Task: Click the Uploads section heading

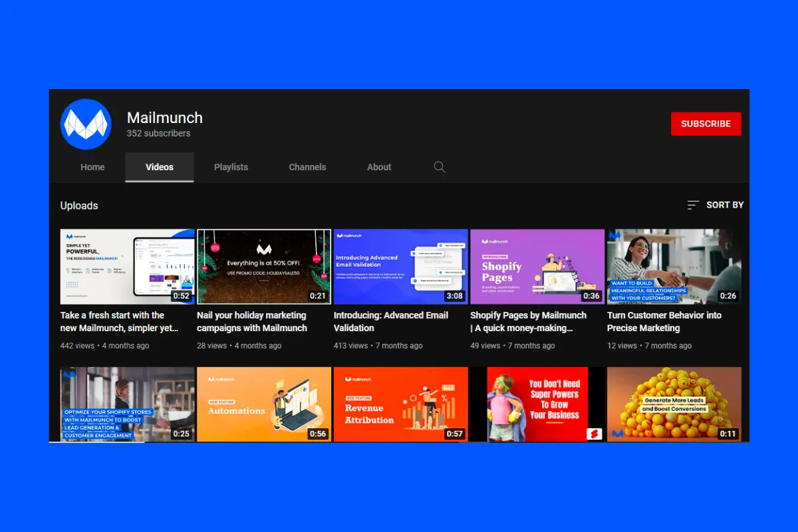Action: [x=79, y=205]
